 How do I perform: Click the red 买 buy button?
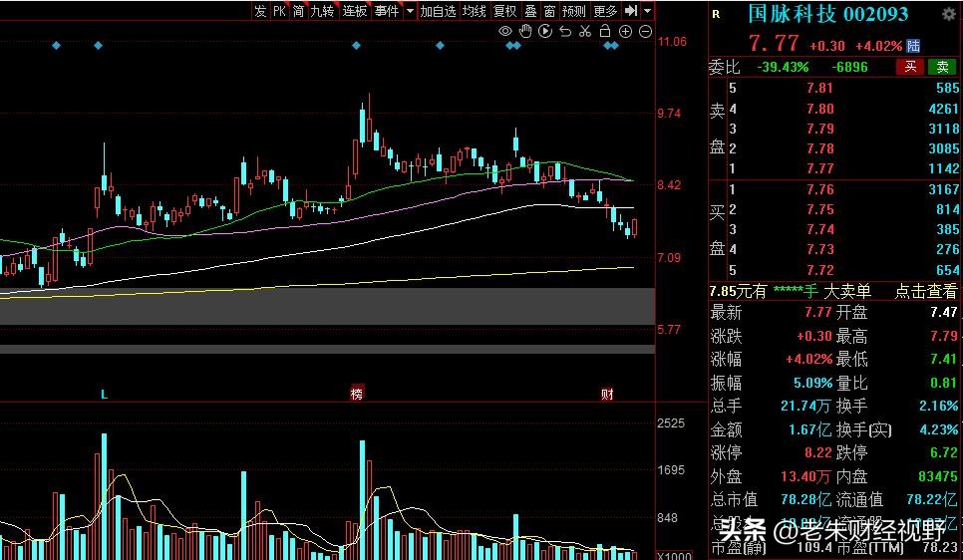tap(910, 67)
